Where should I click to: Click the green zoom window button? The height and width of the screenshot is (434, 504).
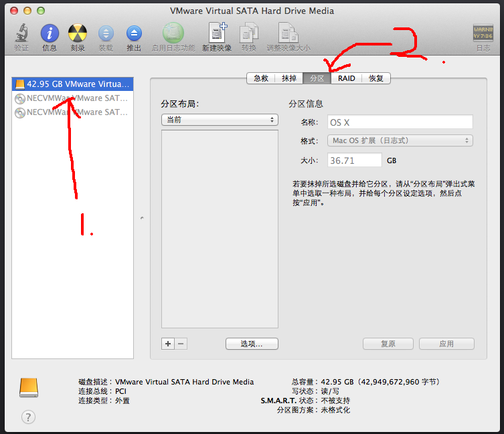click(x=41, y=11)
